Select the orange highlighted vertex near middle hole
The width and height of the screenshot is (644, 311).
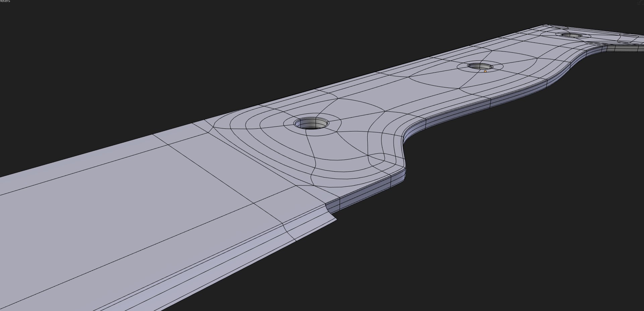tap(485, 71)
